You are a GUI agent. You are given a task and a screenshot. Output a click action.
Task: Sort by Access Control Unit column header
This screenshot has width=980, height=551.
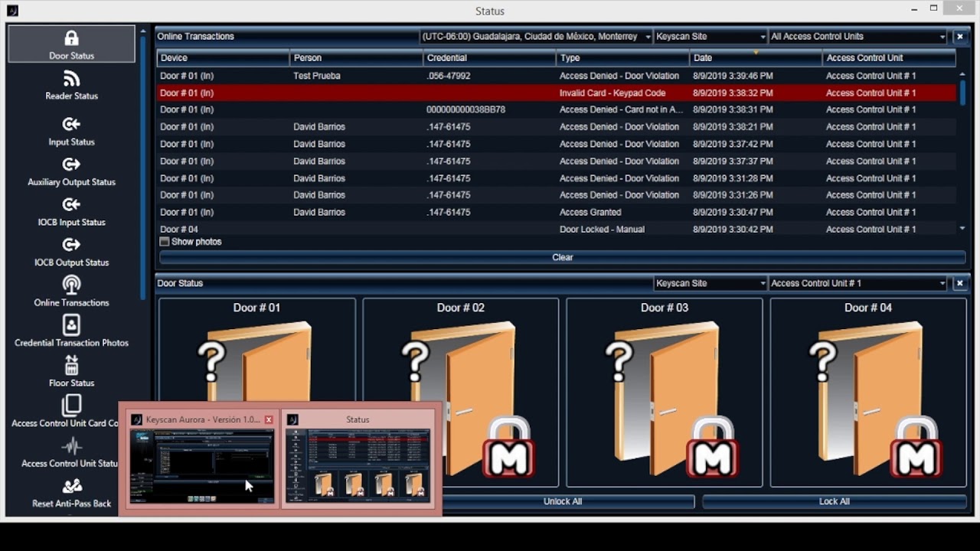889,58
